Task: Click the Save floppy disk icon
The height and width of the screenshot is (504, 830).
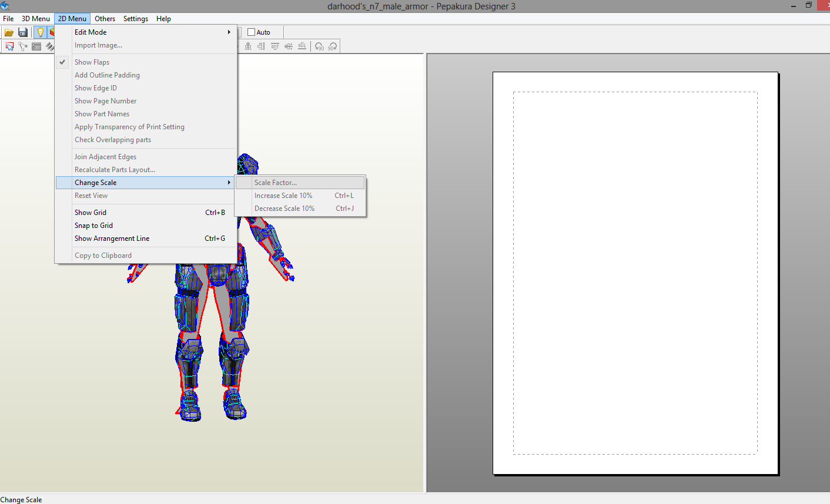Action: pyautogui.click(x=23, y=32)
